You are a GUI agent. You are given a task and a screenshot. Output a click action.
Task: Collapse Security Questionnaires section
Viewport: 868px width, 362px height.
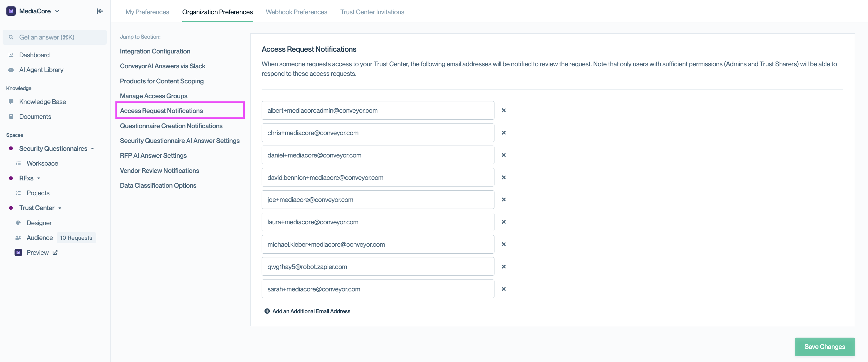click(92, 149)
